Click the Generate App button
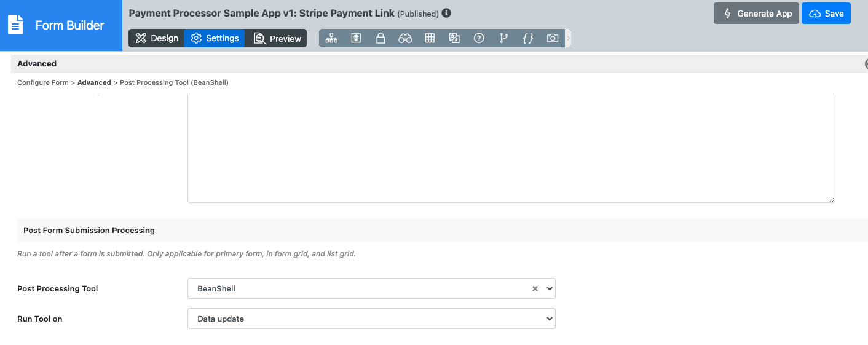 click(756, 14)
